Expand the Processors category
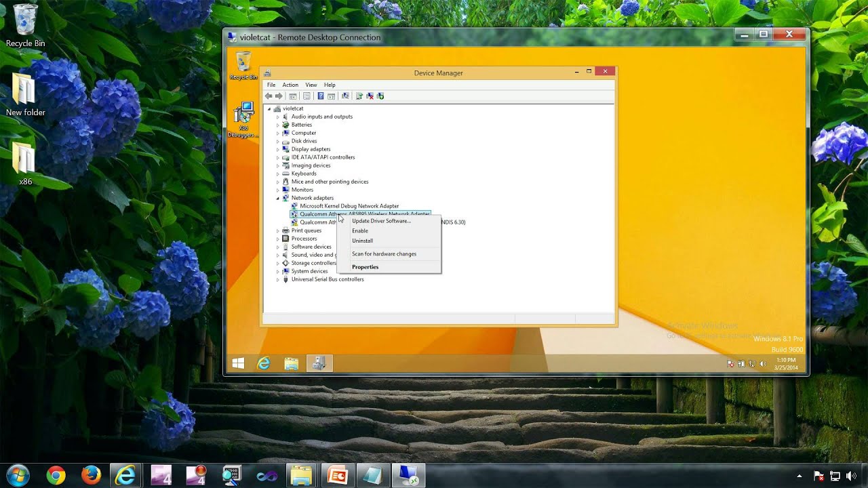The height and width of the screenshot is (488, 868). 277,239
